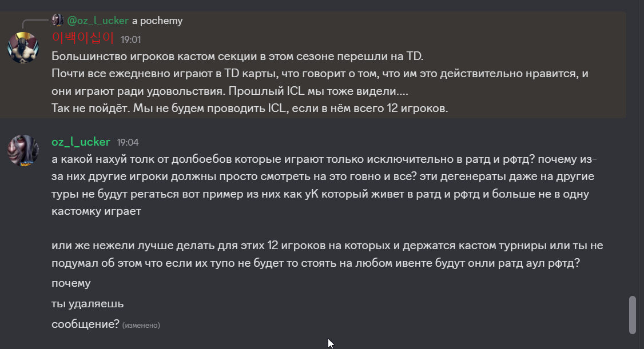
Task: Click message line starting 'Большинство игроков'
Action: coord(237,56)
